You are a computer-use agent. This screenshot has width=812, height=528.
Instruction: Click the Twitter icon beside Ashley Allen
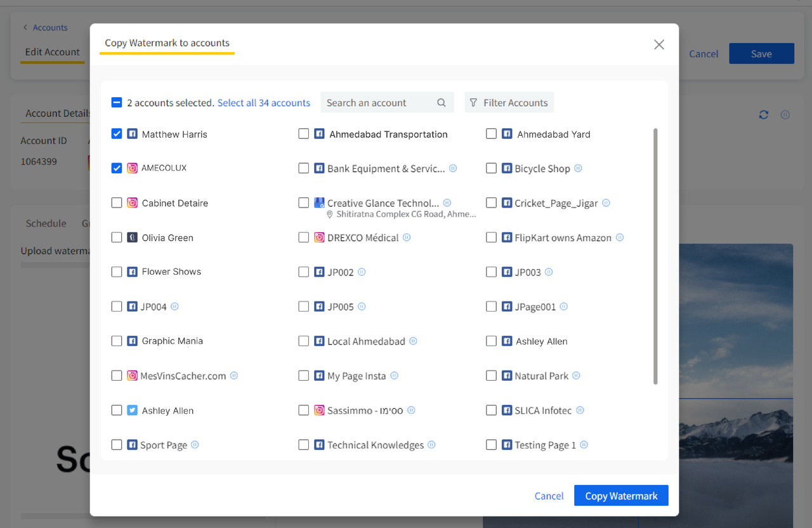point(132,411)
